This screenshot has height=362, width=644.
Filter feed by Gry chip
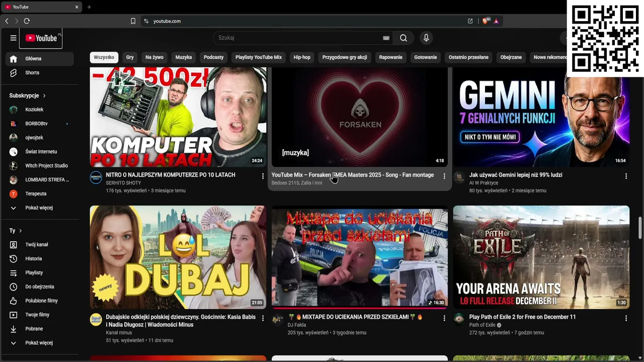tap(130, 57)
